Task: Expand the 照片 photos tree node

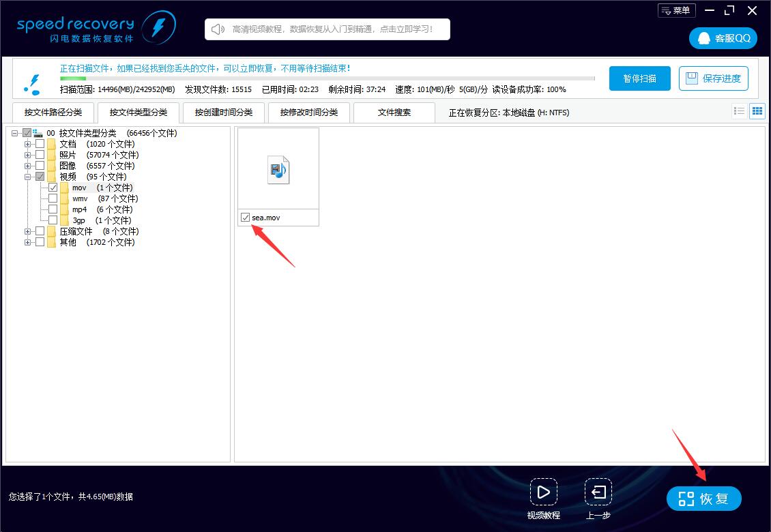Action: click(x=27, y=155)
